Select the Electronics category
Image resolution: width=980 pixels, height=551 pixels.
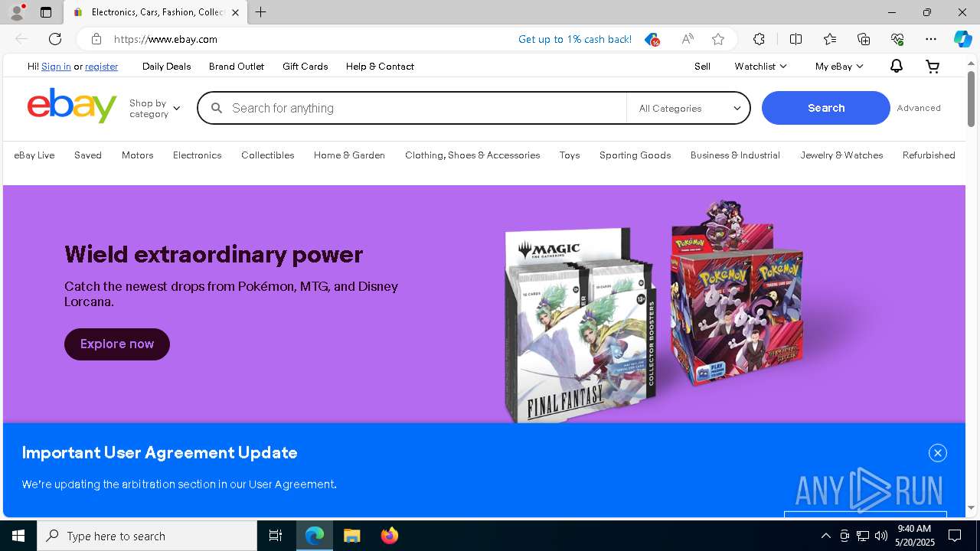197,155
